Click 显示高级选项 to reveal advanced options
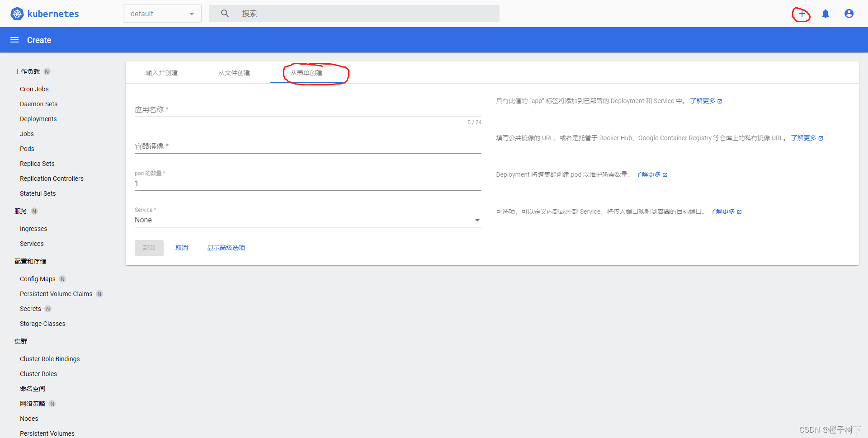Viewport: 868px width, 438px height. click(226, 247)
